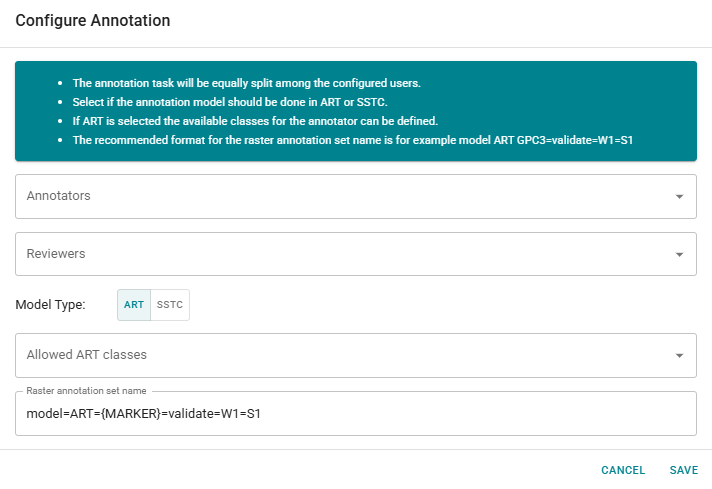Open the Annotators selection field

coord(340,196)
